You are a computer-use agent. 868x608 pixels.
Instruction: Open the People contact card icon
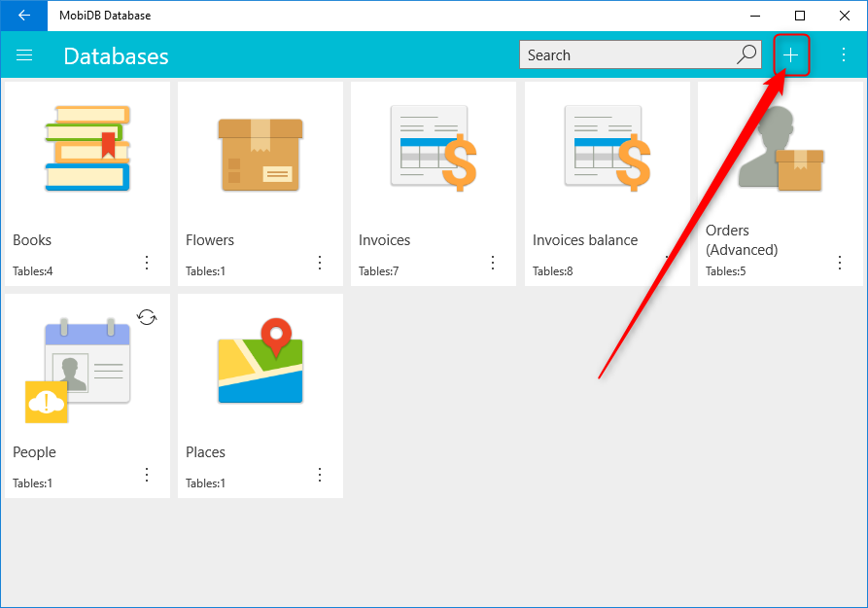[x=87, y=360]
